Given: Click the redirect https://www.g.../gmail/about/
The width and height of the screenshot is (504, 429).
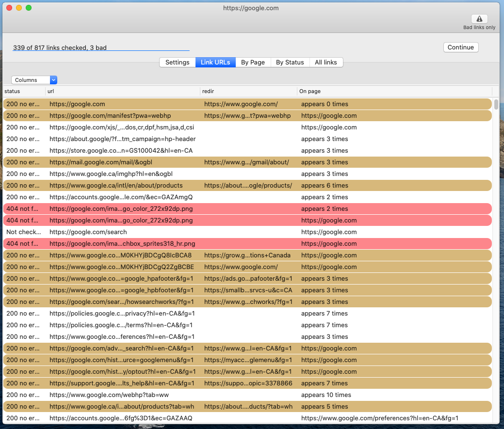Looking at the screenshot, I should tap(246, 162).
